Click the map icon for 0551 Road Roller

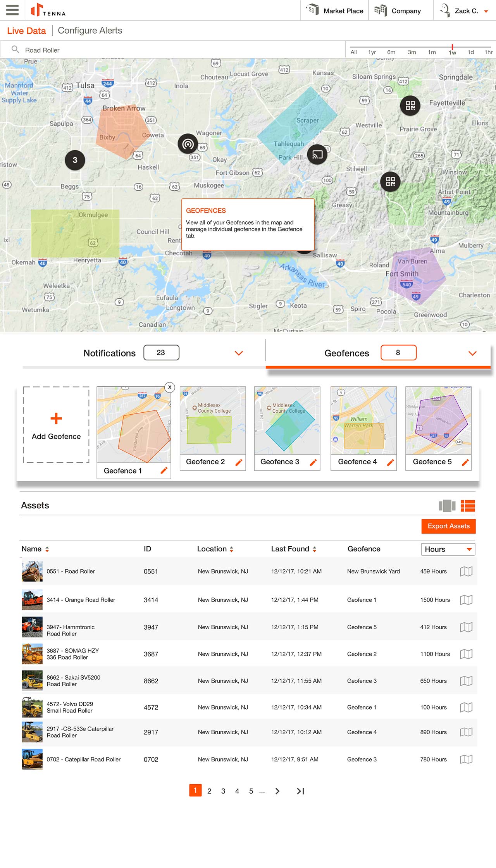point(466,572)
